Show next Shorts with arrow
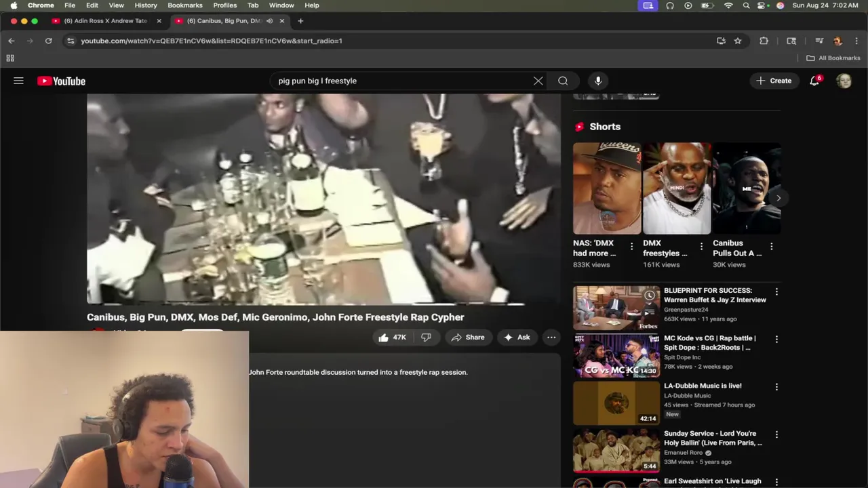The image size is (868, 488). tap(778, 198)
